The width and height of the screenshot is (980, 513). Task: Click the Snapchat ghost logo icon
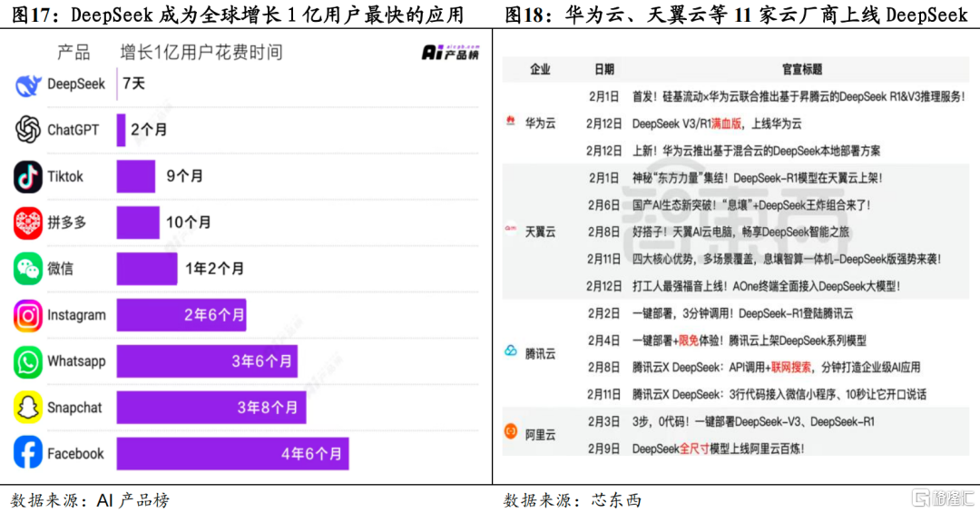coord(28,408)
